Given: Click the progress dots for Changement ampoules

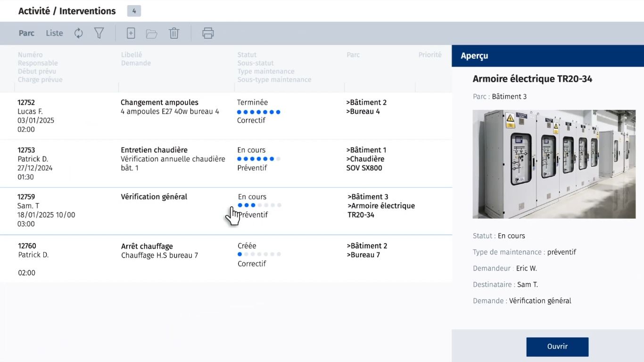Looking at the screenshot, I should click(259, 112).
